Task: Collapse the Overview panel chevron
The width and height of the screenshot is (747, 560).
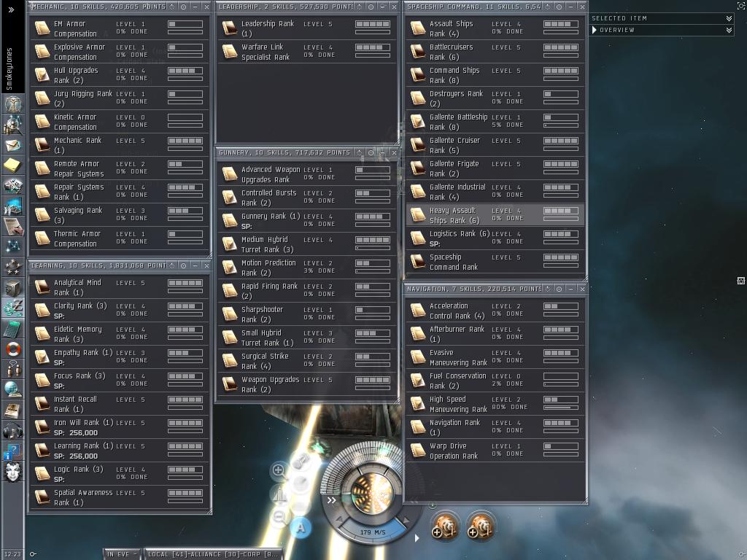Action: (729, 30)
